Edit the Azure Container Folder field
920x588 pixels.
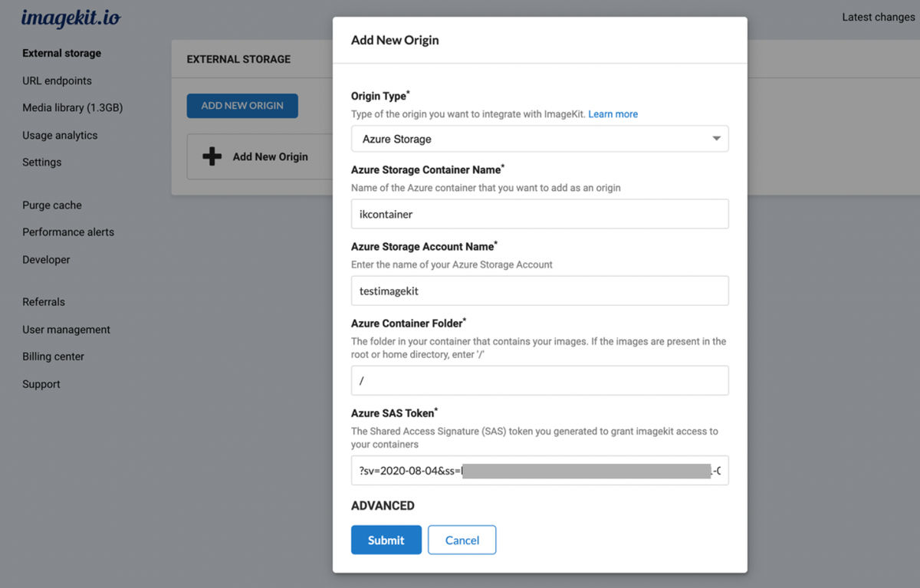pyautogui.click(x=540, y=380)
